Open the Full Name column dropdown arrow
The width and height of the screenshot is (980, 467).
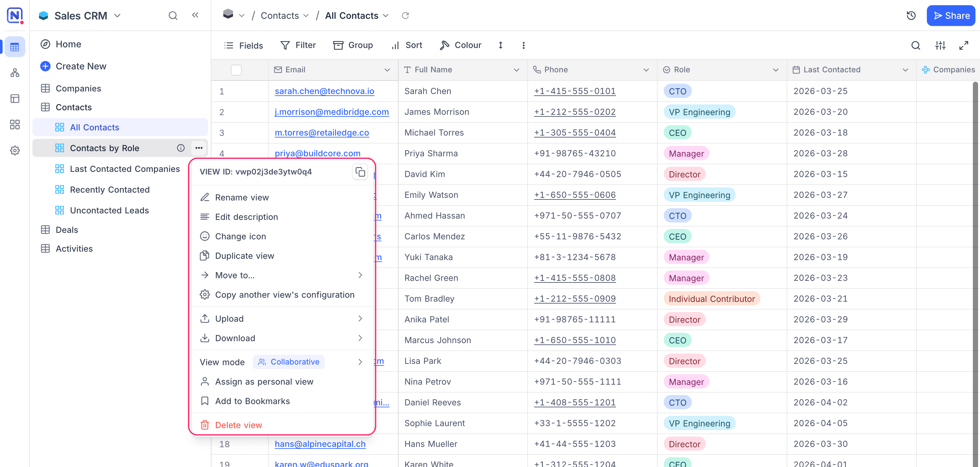(516, 70)
